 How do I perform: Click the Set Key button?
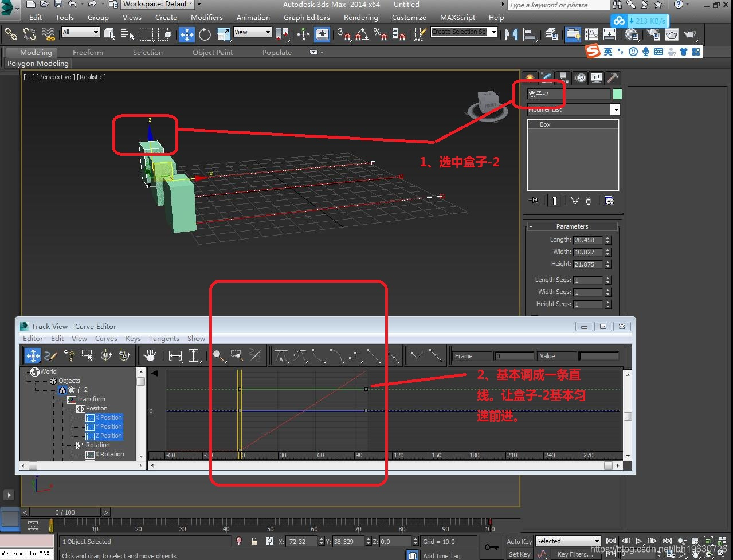point(519,554)
